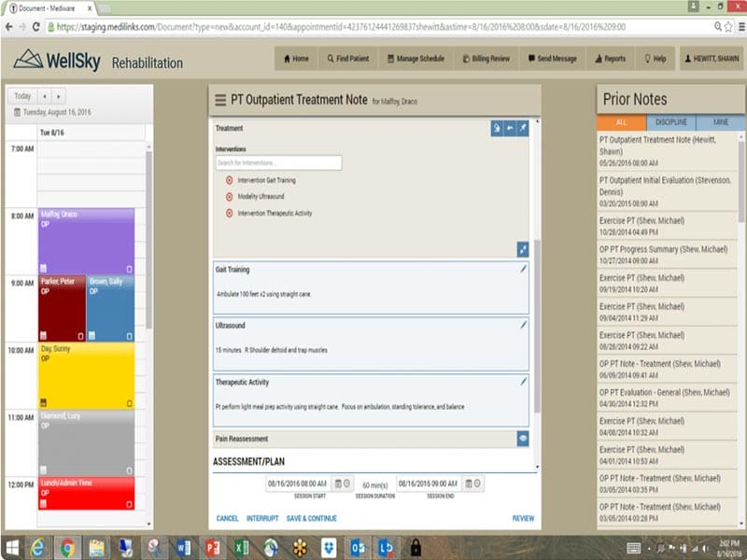Open Outlook from the taskbar
The image size is (747, 560).
(x=358, y=548)
